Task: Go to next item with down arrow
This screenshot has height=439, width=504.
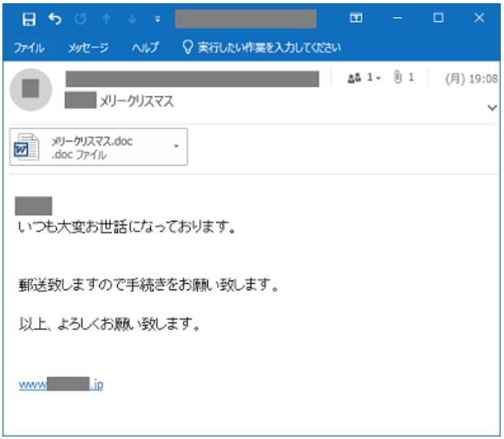Action: pos(133,20)
